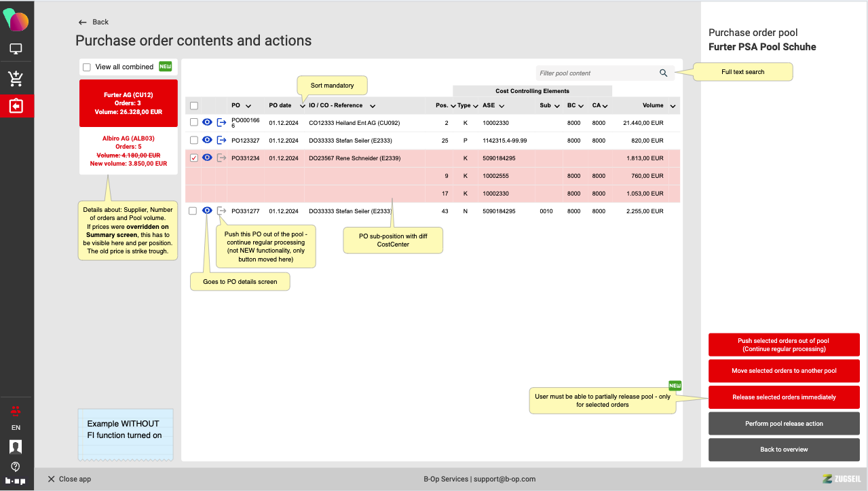Toggle the select-all header checkbox
The image size is (868, 491).
194,106
